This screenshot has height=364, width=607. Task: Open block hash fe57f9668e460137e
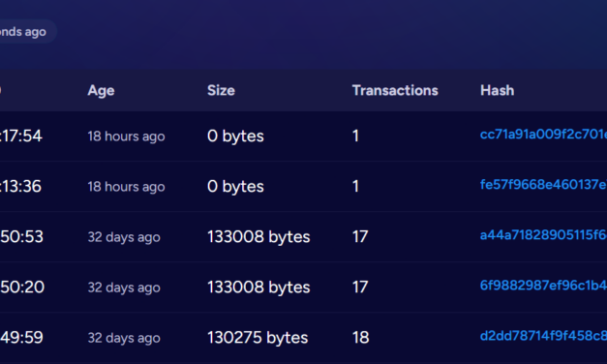(x=543, y=185)
